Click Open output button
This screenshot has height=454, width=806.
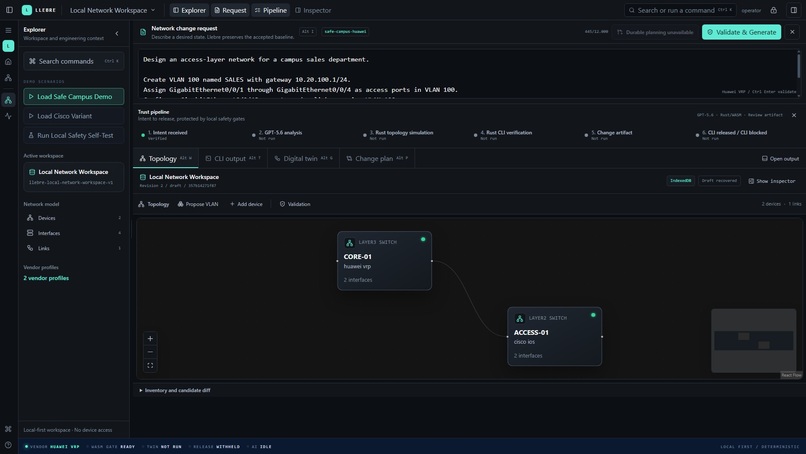click(780, 158)
